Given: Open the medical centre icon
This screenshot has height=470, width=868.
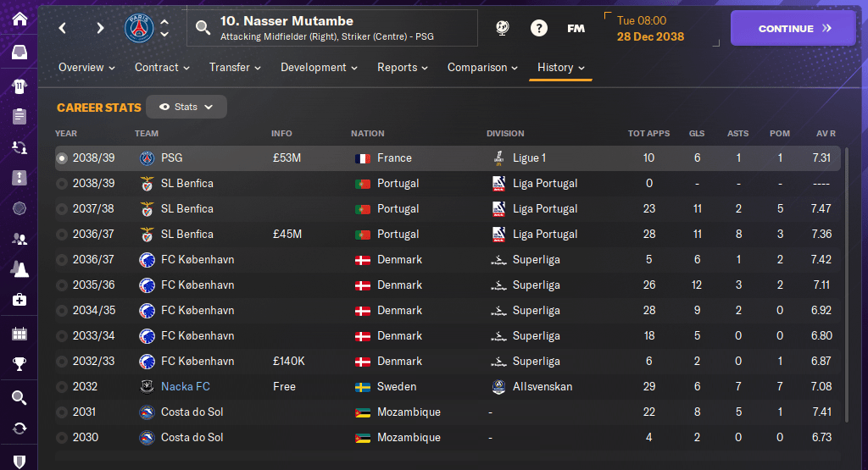Looking at the screenshot, I should [x=19, y=300].
